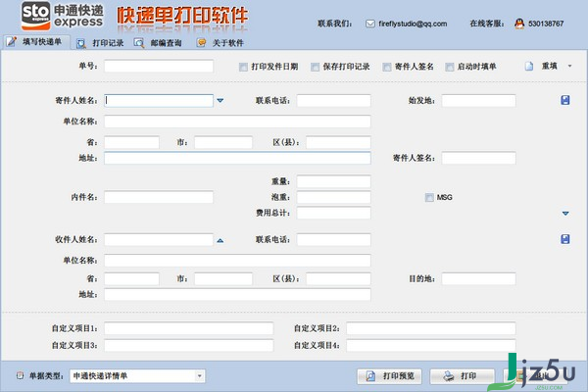Image resolution: width=588 pixels, height=392 pixels.
Task: Click the recipient 省 field
Action: pos(131,278)
